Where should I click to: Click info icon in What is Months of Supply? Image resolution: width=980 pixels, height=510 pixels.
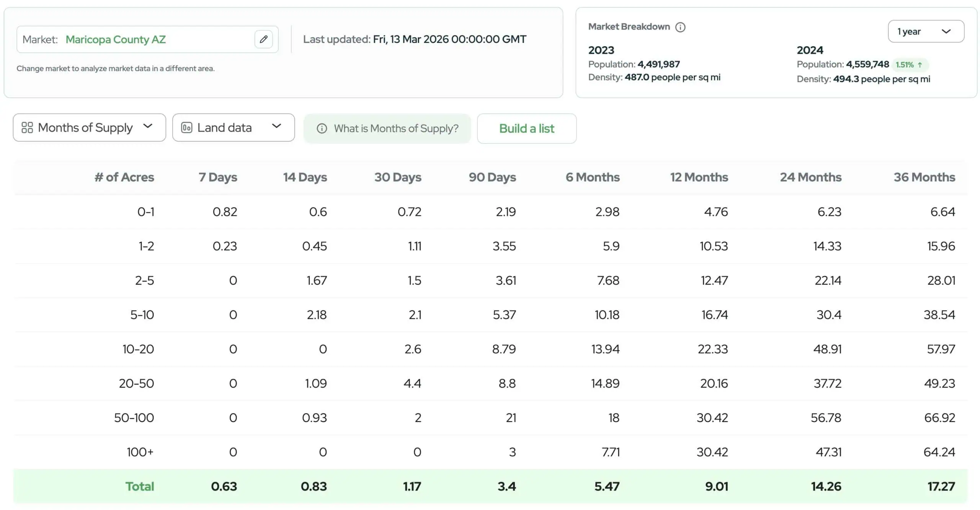[322, 129]
